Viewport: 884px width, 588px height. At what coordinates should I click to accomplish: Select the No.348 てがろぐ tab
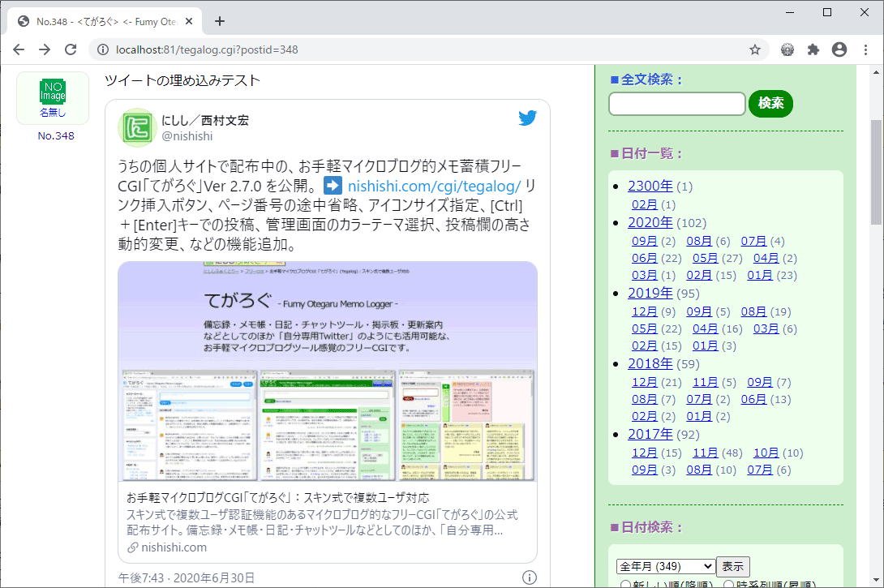pyautogui.click(x=106, y=21)
